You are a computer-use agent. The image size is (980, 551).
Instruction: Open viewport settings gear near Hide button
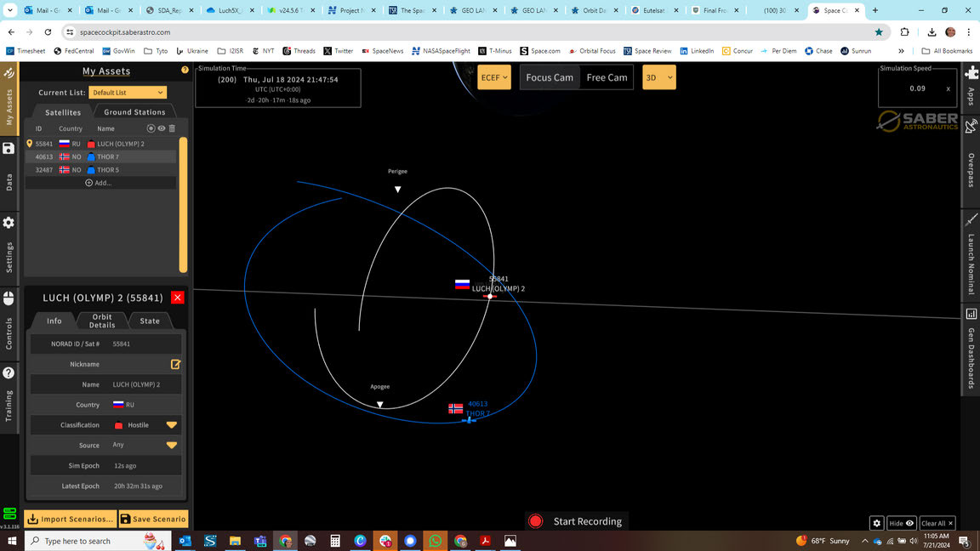(876, 523)
